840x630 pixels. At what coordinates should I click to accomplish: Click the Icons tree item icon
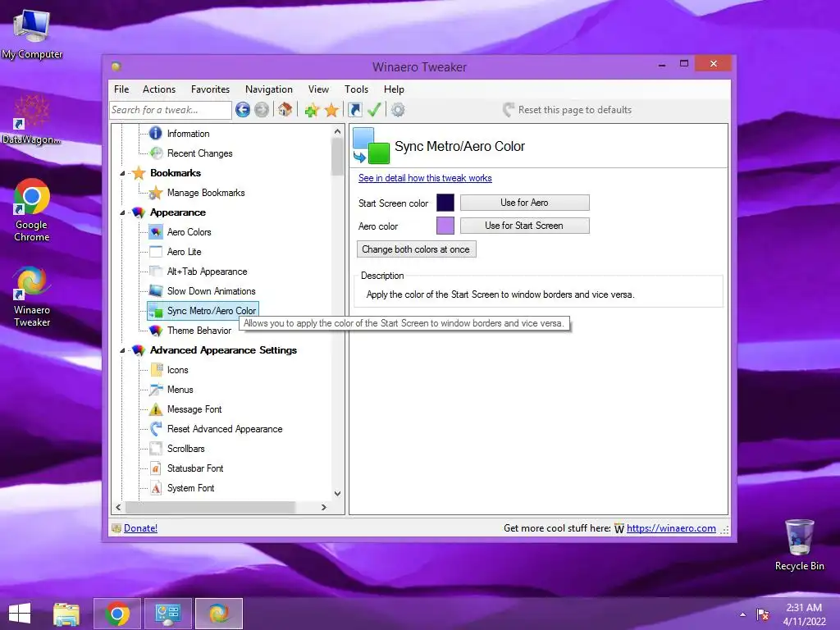point(156,370)
